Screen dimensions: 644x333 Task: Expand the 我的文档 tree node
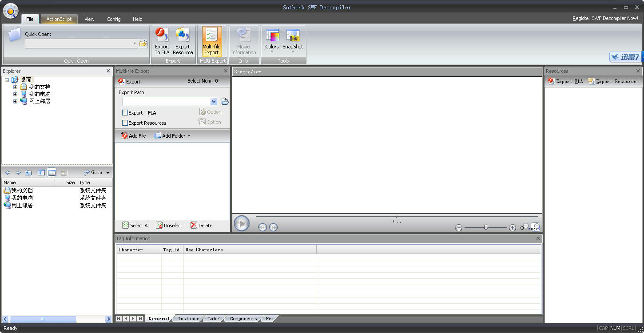(x=15, y=87)
